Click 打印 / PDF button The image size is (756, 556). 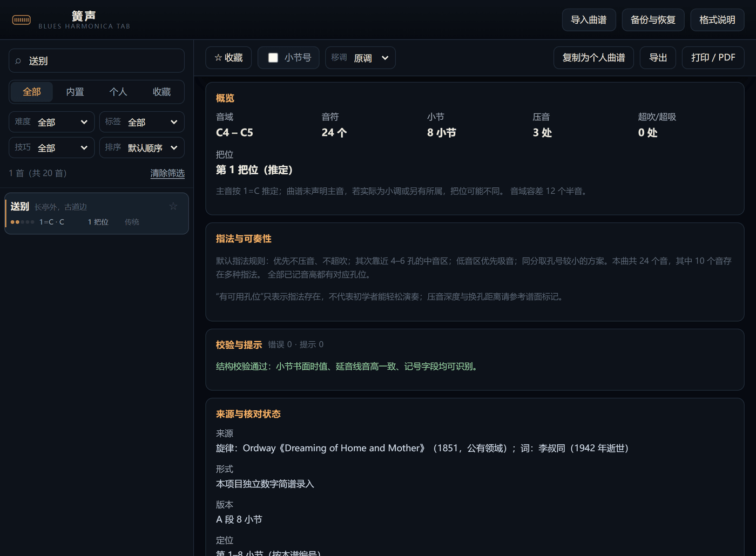coord(713,58)
